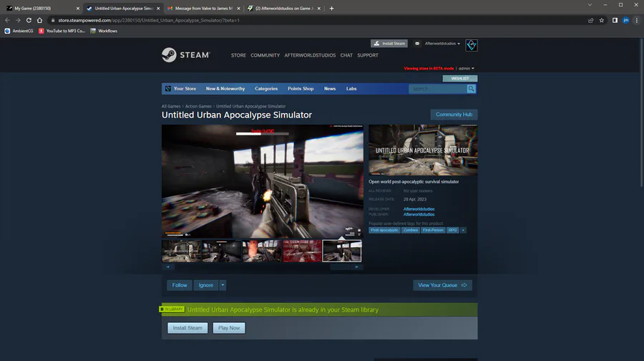Click the RPG tag
Viewport: 644px width, 361px height.
[x=452, y=230]
